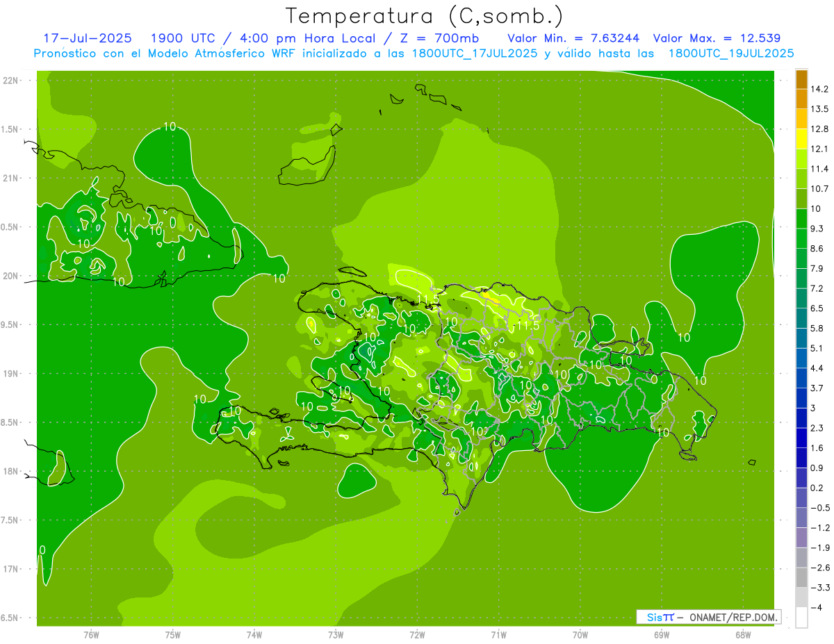Click the 'Temperatura (C,somb.)' chart title
The image size is (834, 644).
[x=425, y=17]
